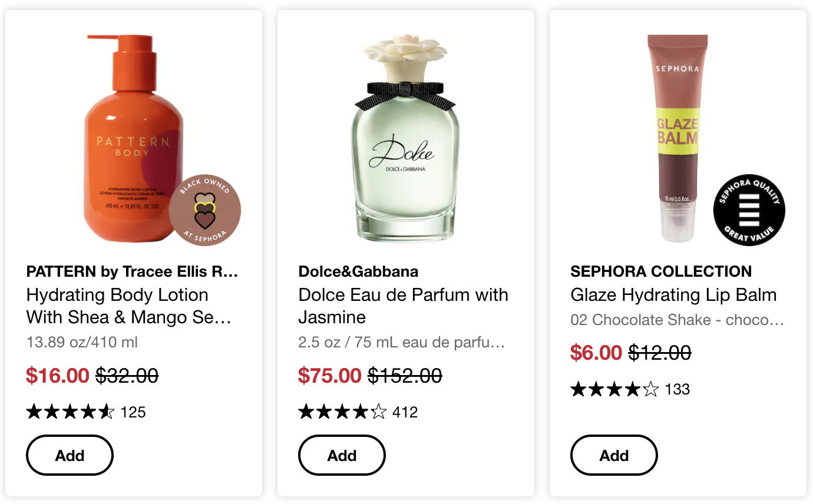The image size is (813, 504).
Task: Open the PATTERN by Tracee Ellis Ross brand link
Action: 132,271
